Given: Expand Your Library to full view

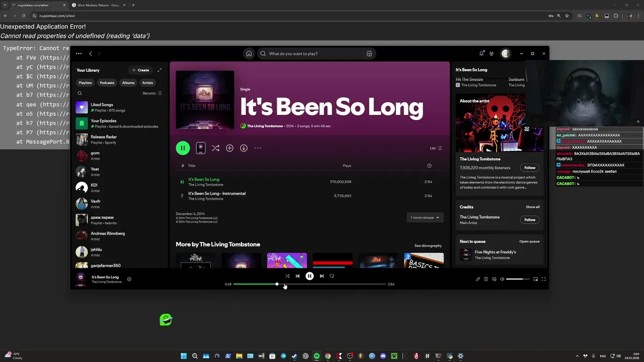Looking at the screenshot, I should click(159, 70).
